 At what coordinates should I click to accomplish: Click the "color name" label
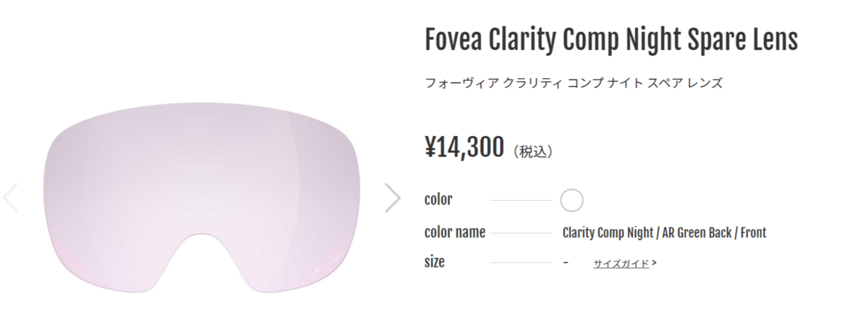click(454, 232)
